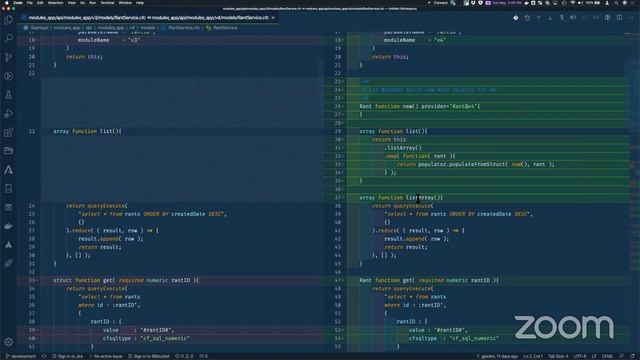This screenshot has height=360, width=640.
Task: Click RantService.cfc in the breadcrumb
Action: 184,28
